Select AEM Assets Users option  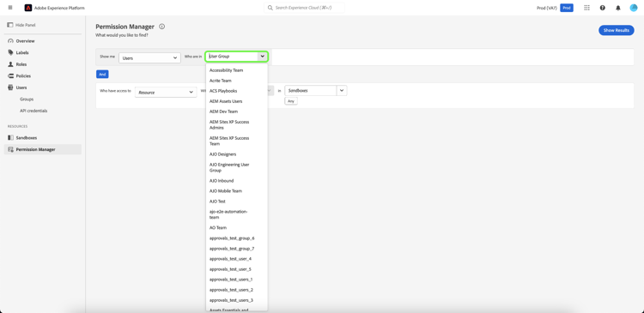(x=237, y=101)
